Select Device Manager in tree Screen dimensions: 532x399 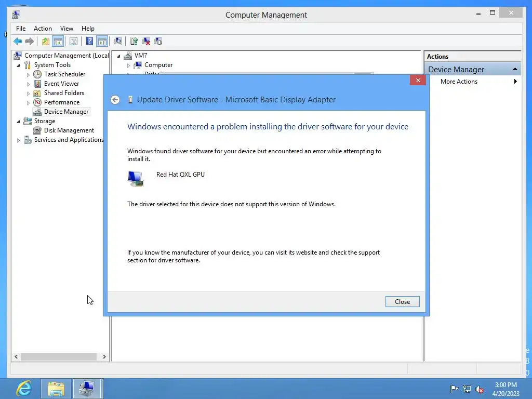tap(66, 112)
